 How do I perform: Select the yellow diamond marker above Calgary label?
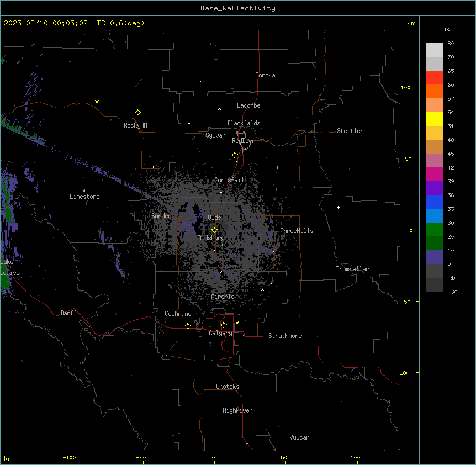click(224, 325)
